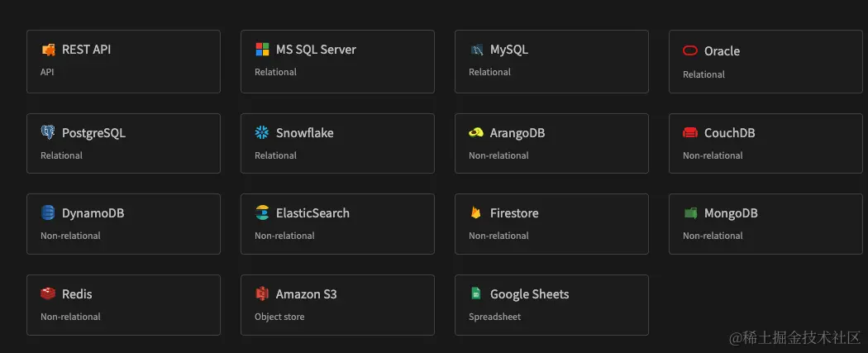Click the Firestore flame icon
This screenshot has width=868, height=353.
[476, 212]
